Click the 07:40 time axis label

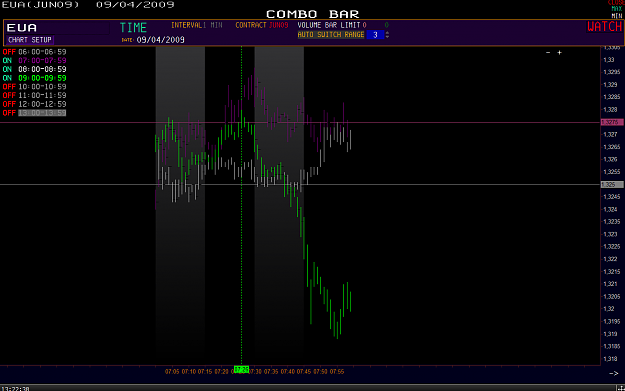(x=287, y=371)
